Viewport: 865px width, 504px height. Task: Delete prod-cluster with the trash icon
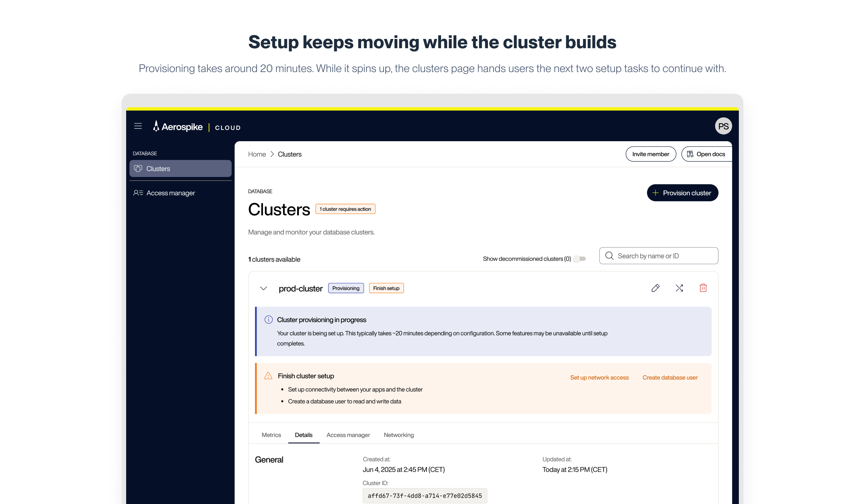click(x=703, y=288)
